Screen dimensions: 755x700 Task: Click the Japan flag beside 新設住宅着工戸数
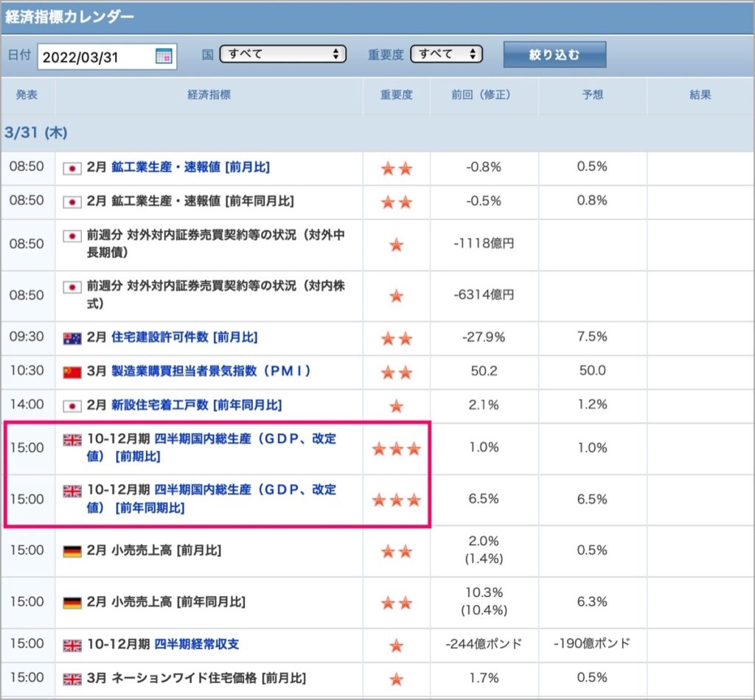[x=72, y=406]
